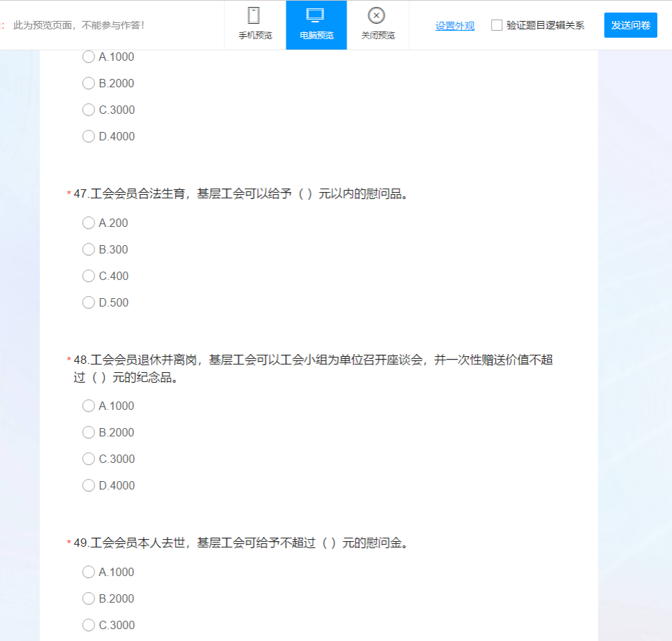Pick option C.400 in question 47

point(89,276)
